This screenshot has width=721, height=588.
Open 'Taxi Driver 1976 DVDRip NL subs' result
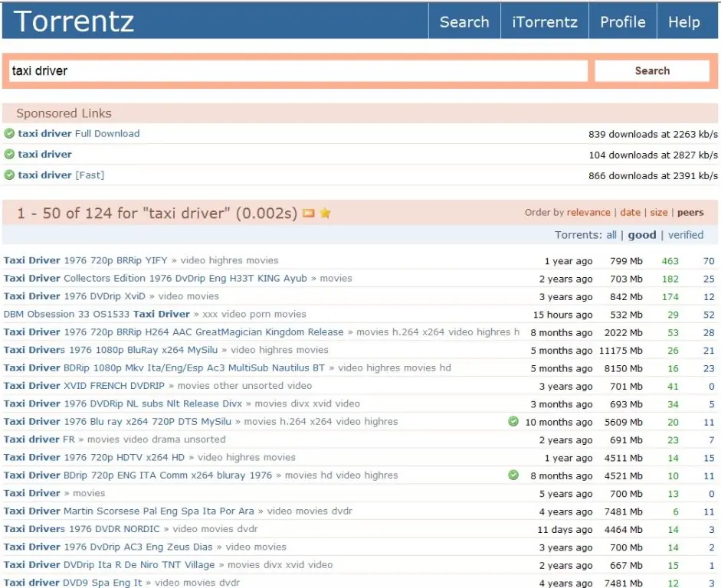[123, 403]
